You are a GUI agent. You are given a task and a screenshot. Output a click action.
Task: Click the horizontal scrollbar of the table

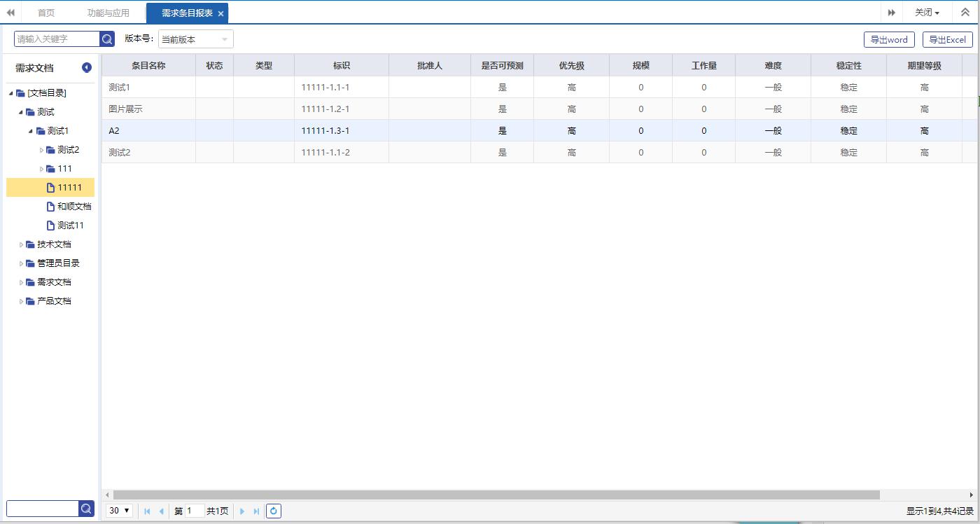click(x=496, y=495)
